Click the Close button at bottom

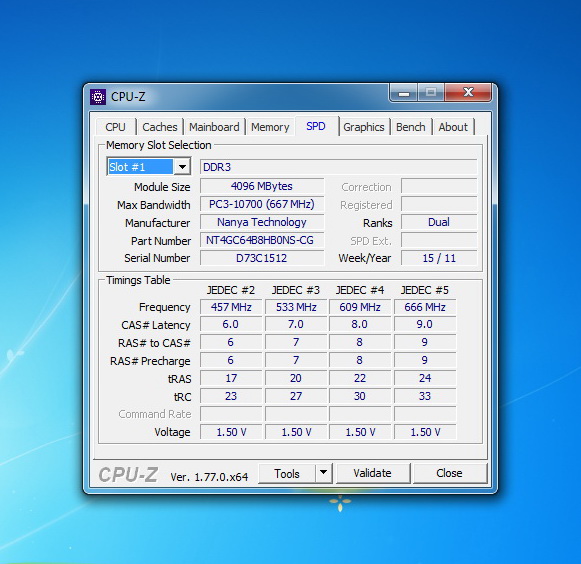coord(449,473)
